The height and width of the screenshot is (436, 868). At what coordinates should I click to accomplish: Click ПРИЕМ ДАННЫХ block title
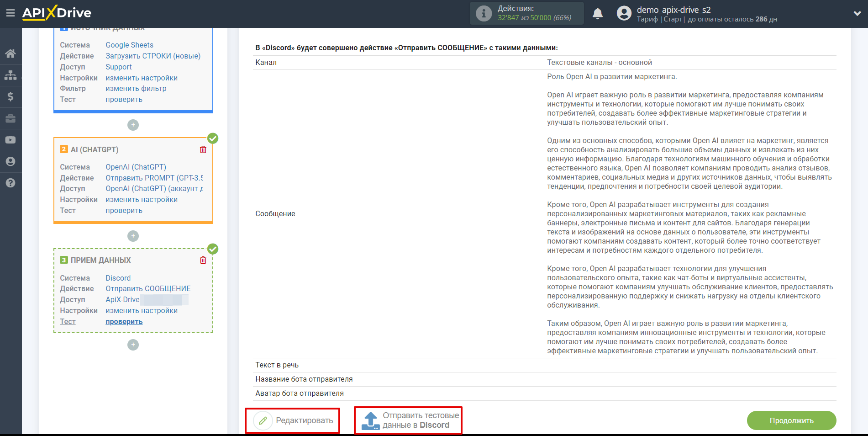pyautogui.click(x=100, y=260)
